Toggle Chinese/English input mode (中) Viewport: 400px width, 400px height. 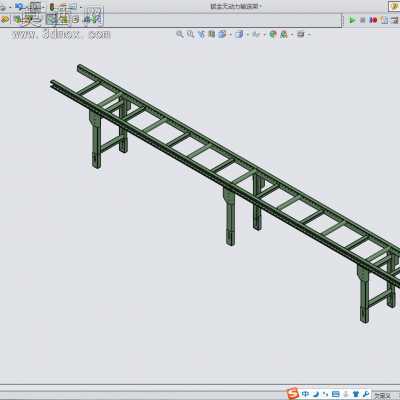(305, 394)
